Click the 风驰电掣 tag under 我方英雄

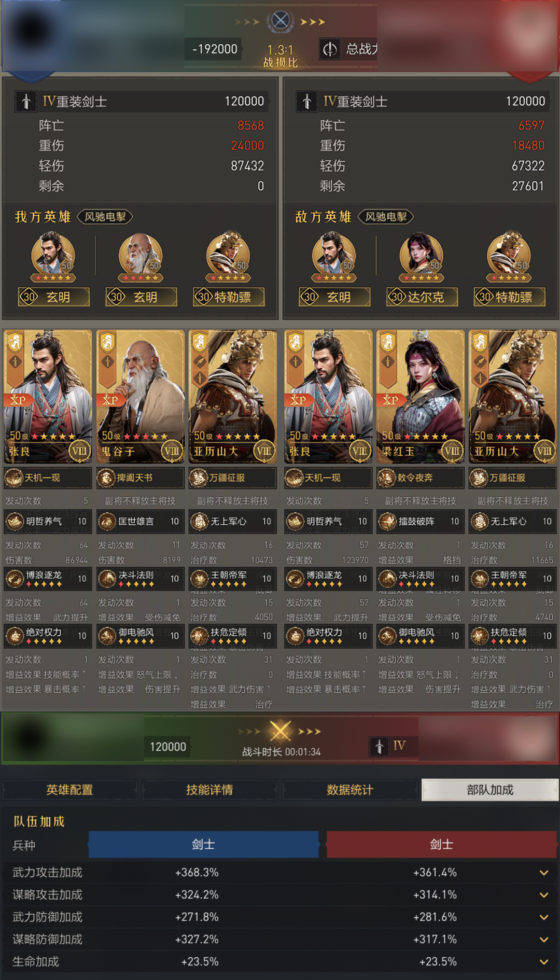(x=105, y=217)
